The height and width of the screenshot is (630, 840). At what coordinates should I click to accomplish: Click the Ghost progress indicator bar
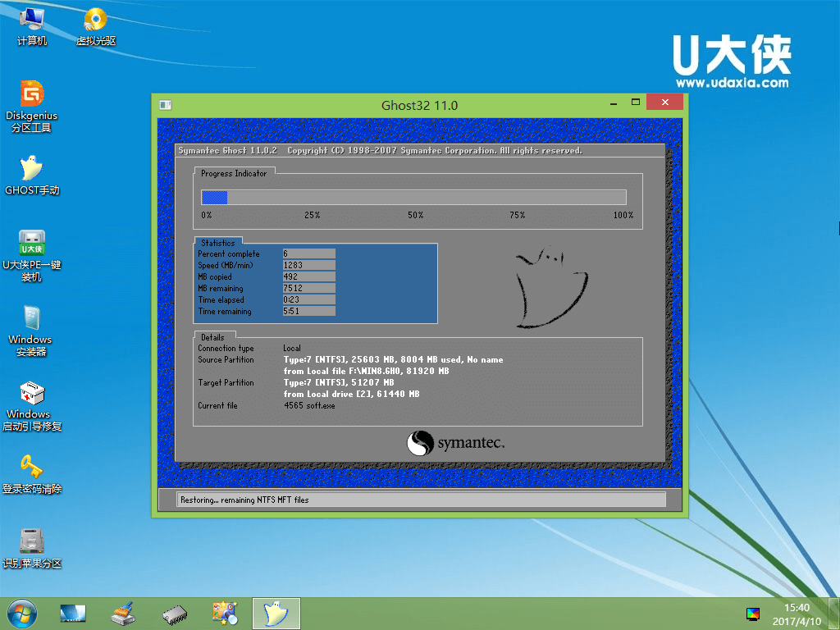tap(413, 197)
